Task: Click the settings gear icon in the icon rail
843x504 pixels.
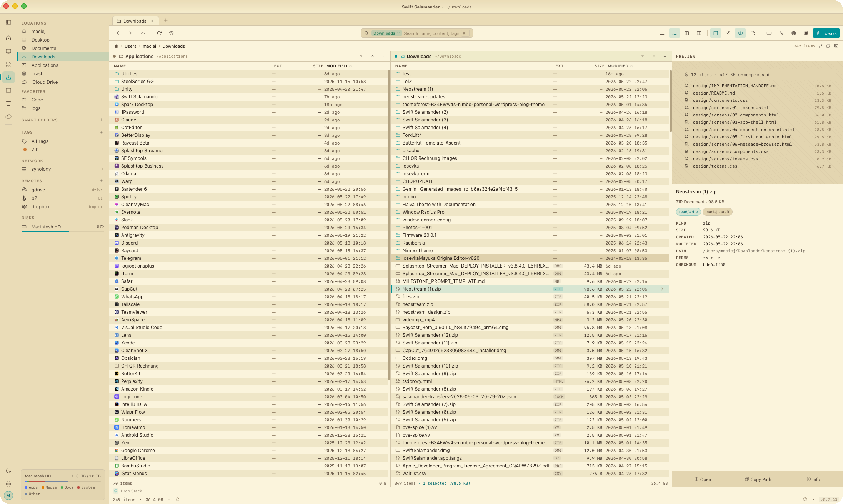Action: [x=8, y=484]
